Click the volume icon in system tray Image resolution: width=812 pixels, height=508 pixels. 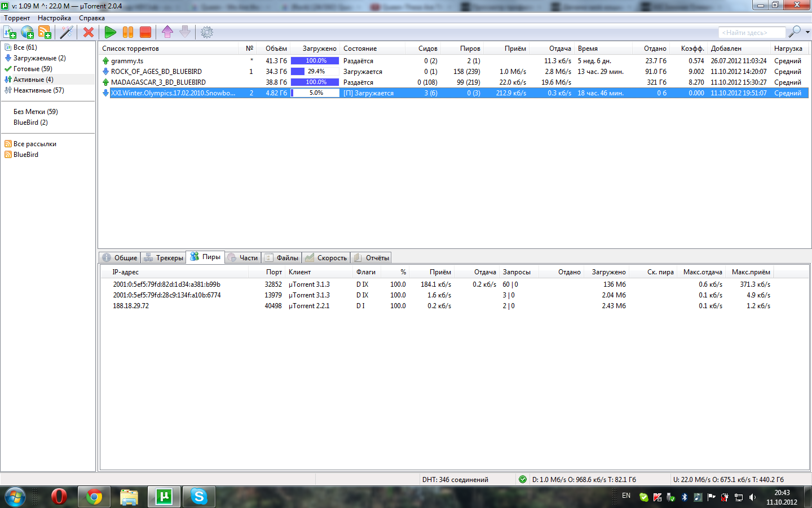coord(752,497)
